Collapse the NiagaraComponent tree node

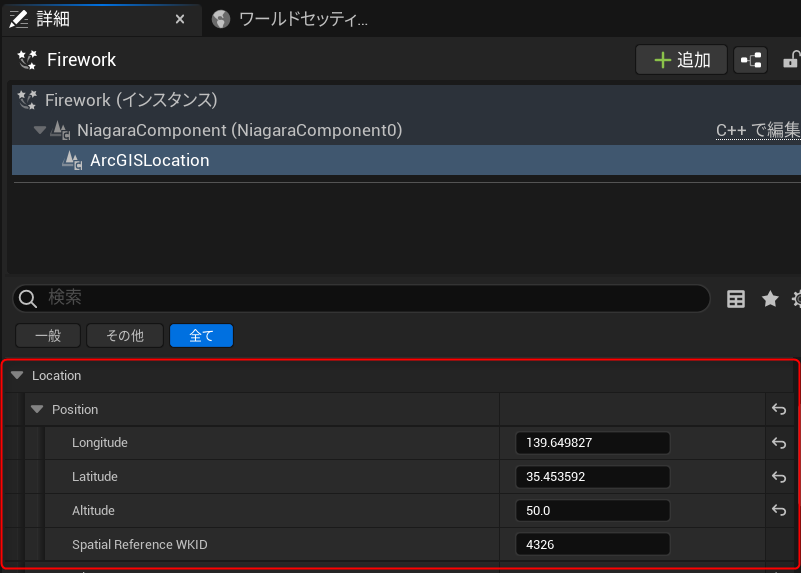click(x=39, y=130)
